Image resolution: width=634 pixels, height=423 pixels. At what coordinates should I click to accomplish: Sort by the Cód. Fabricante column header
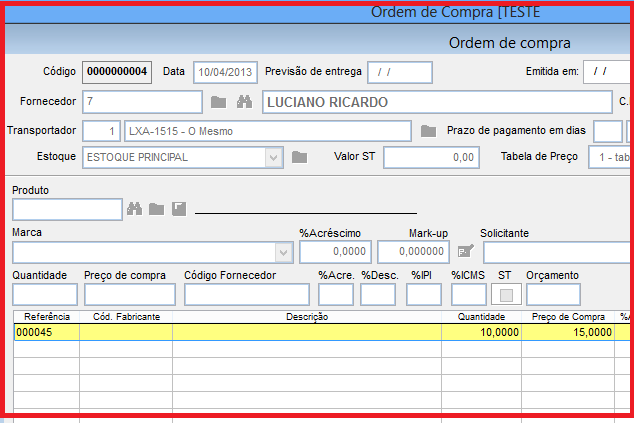(x=126, y=317)
